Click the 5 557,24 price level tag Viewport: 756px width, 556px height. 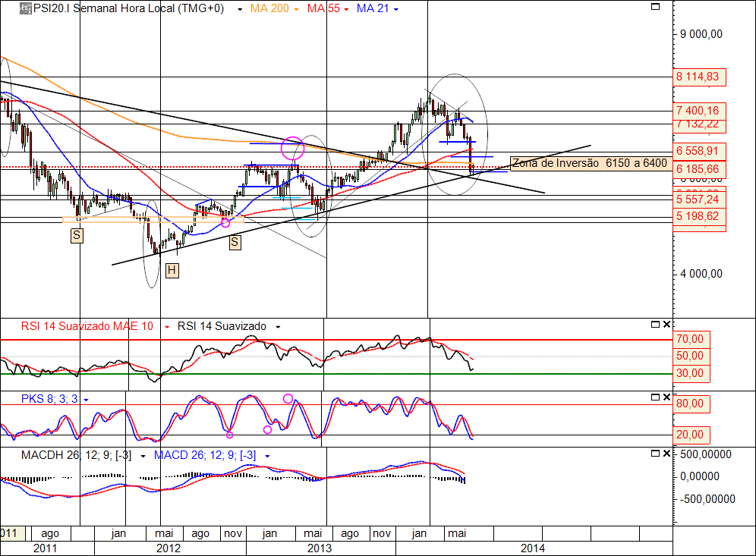tap(699, 199)
